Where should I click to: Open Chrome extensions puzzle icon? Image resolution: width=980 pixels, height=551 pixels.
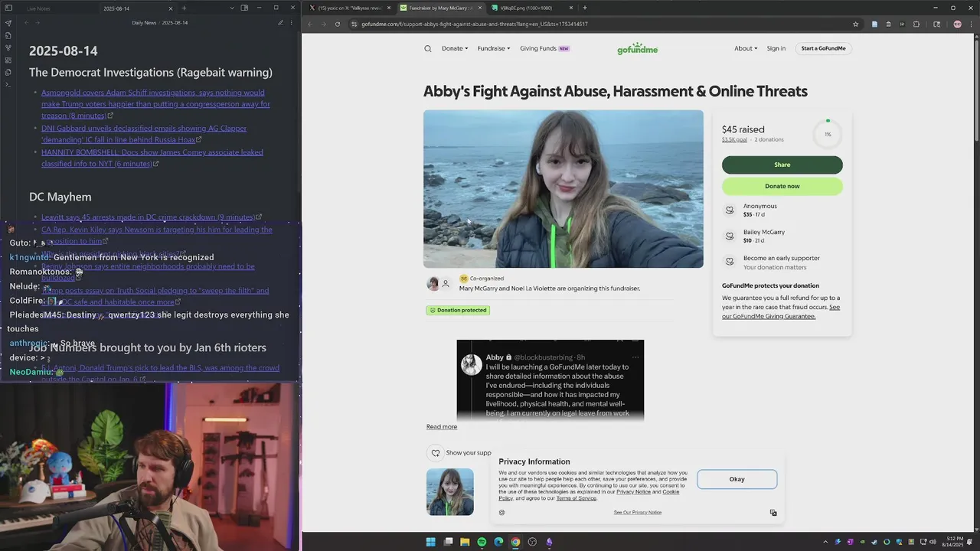click(916, 24)
